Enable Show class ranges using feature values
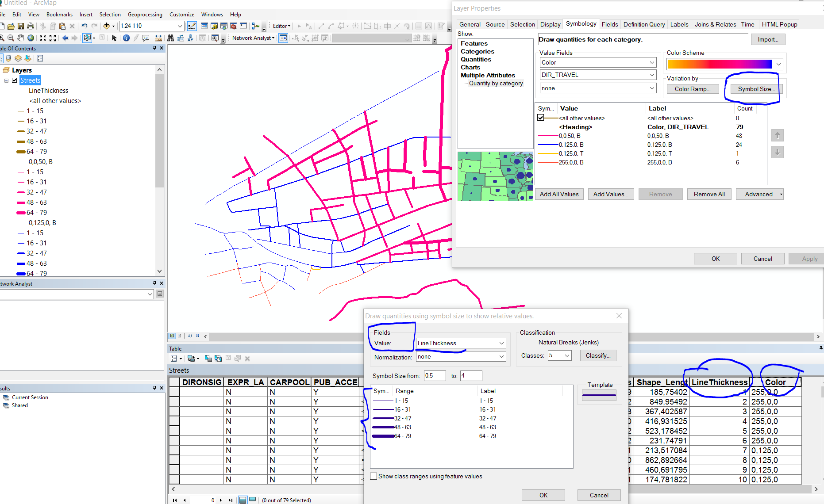Screen dimensions: 824x504 point(373,476)
